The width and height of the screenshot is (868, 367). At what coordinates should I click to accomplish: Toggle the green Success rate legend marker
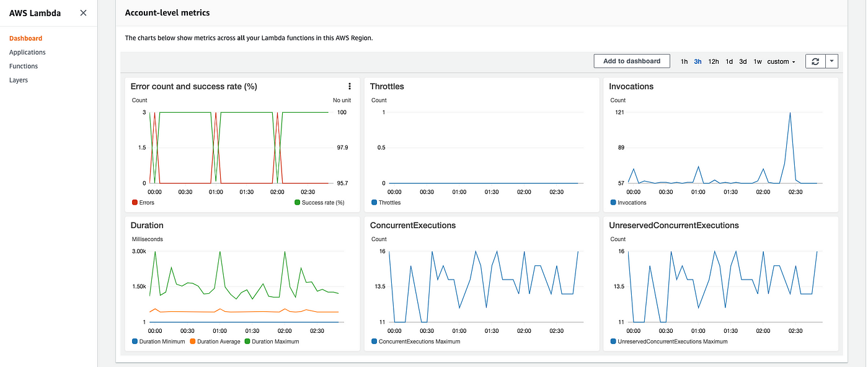297,203
